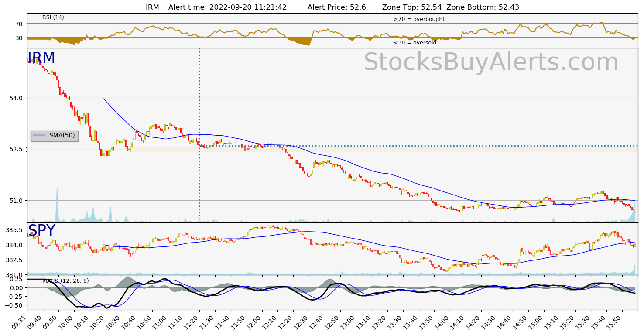Click the SPY ticker label
Image resolution: width=644 pixels, height=335 pixels.
click(42, 231)
